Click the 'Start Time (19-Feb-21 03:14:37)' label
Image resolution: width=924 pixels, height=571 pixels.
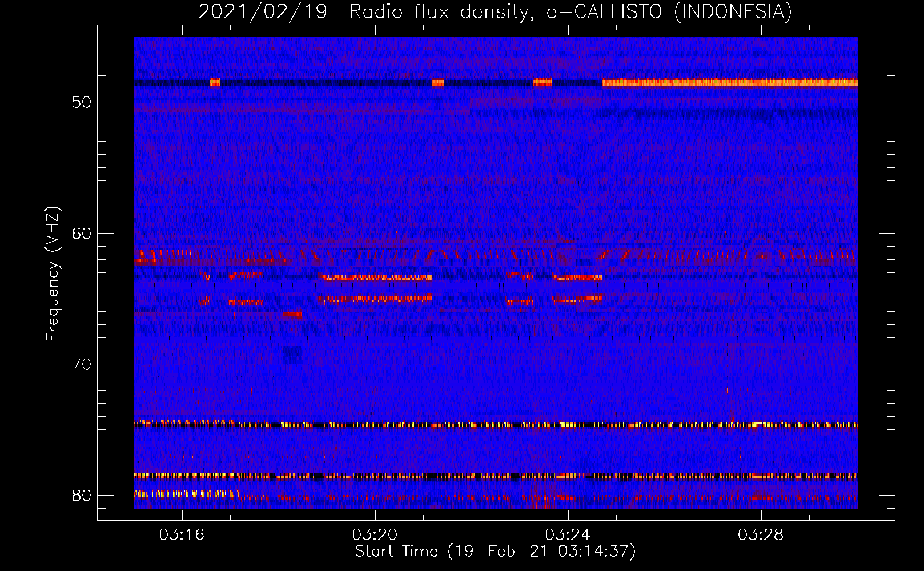click(x=495, y=552)
